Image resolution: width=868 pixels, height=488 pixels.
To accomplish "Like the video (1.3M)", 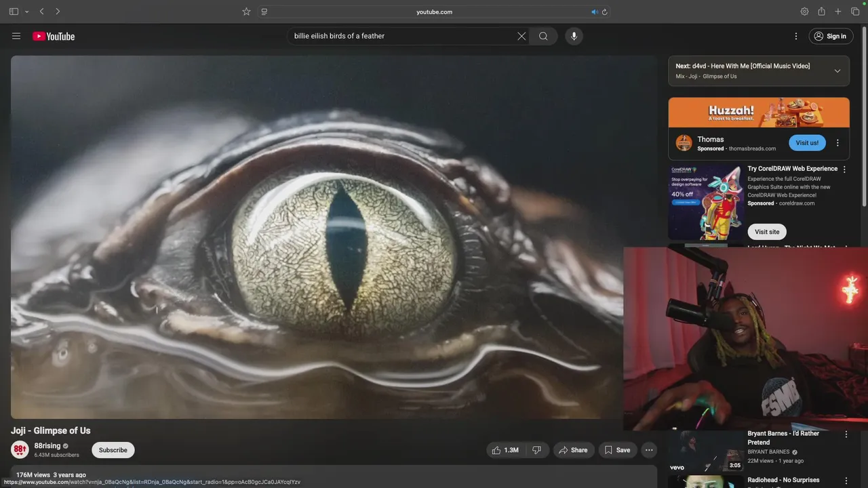I will pos(506,450).
